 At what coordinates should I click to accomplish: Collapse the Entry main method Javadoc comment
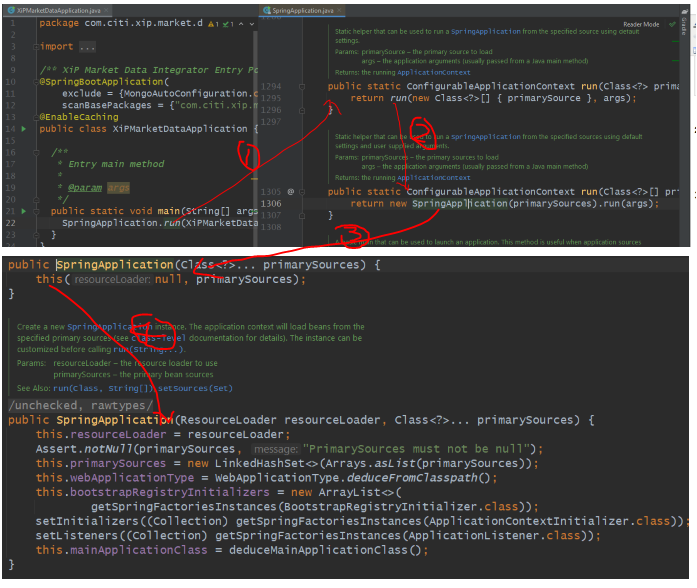coord(36,152)
